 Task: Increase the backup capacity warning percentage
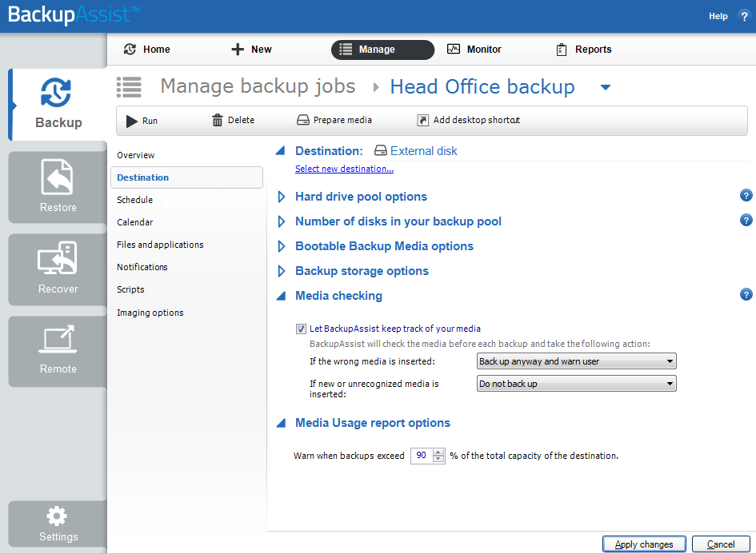tap(438, 452)
